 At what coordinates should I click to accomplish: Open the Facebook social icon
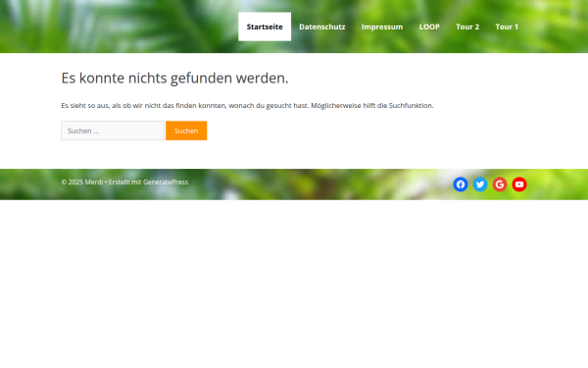pos(461,184)
